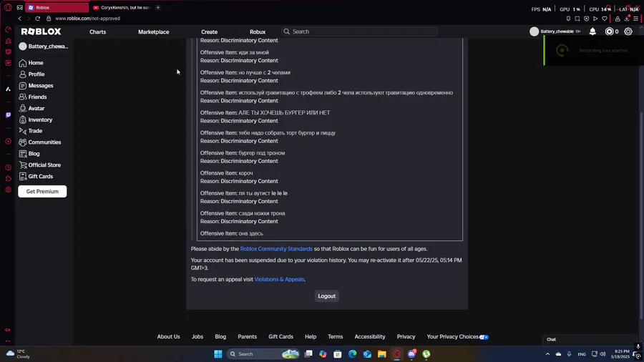Open the browser downloads icon

click(x=627, y=19)
